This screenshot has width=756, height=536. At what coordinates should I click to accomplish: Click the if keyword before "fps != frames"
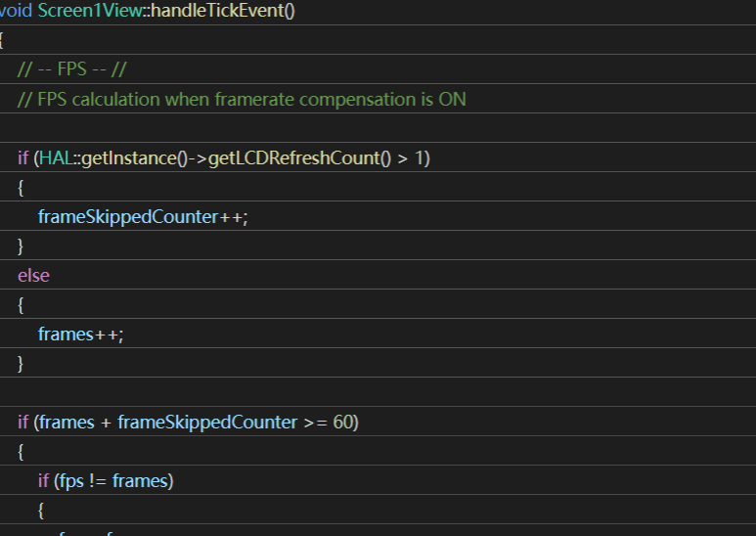43,480
